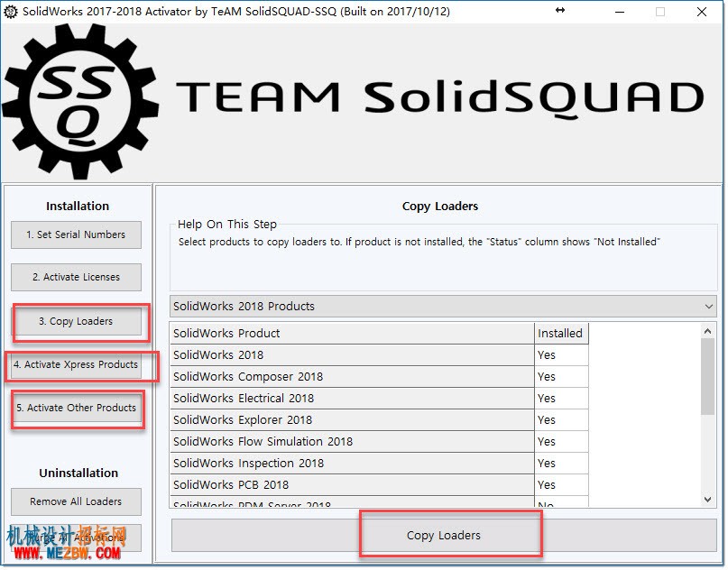Screen dimensions: 728x570
Task: Click the scrollbar up arrow of product list
Action: [707, 331]
